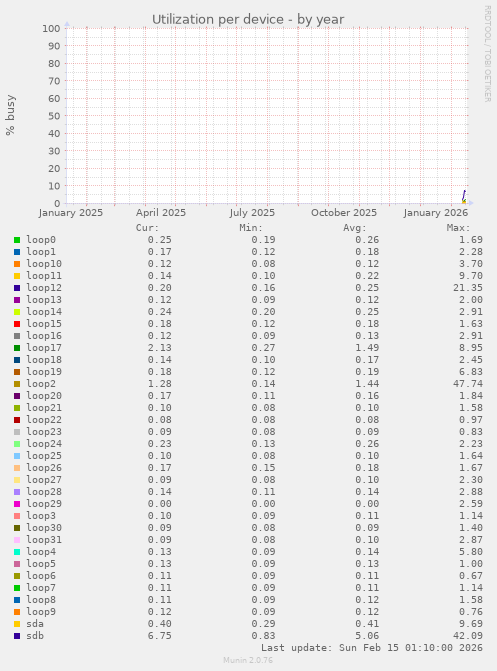Pick the purple loop13 legend swatch
The width and height of the screenshot is (497, 671).
coord(17,300)
